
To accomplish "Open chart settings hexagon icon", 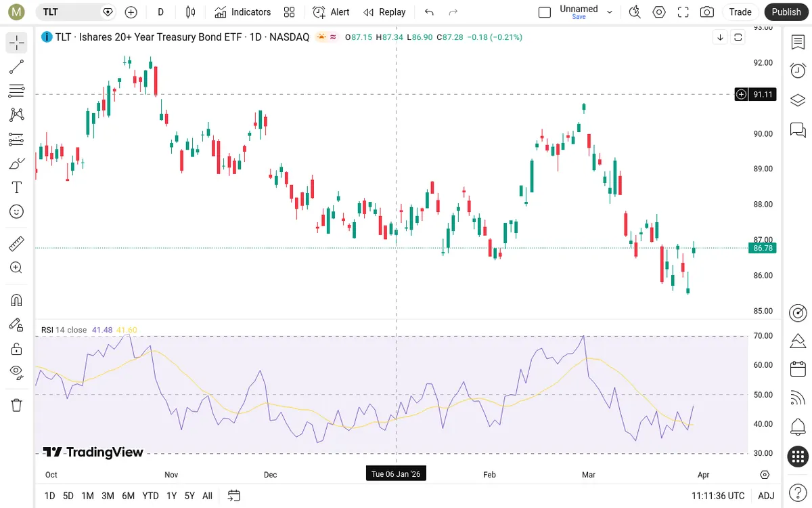I will (659, 12).
